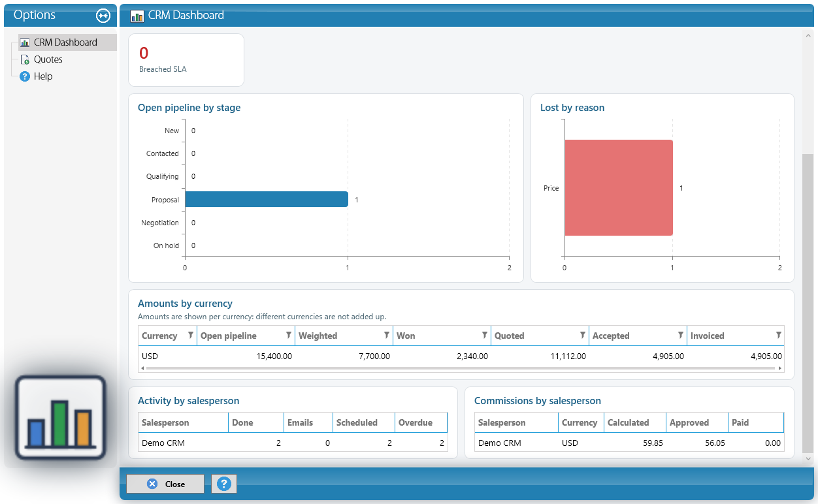Screen dimensions: 818x504
Task: Click the dashboard's vertical scroll down arrow
Action: 808,459
